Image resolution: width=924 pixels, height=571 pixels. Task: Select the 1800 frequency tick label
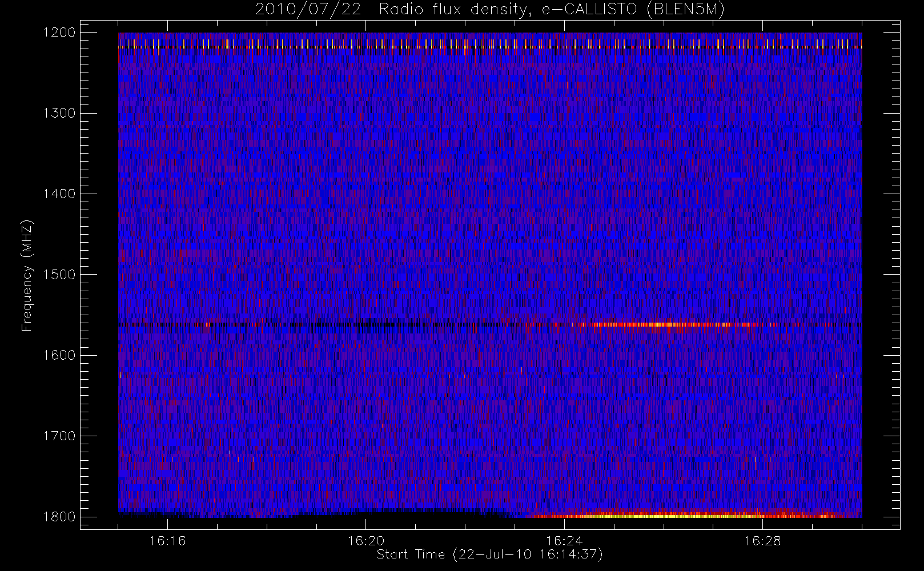tap(59, 517)
